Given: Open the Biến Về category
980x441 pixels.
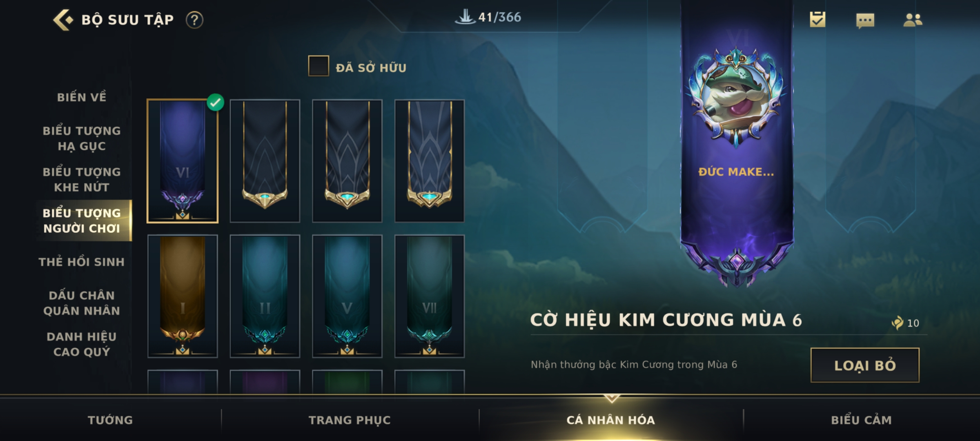Looking at the screenshot, I should click(82, 97).
